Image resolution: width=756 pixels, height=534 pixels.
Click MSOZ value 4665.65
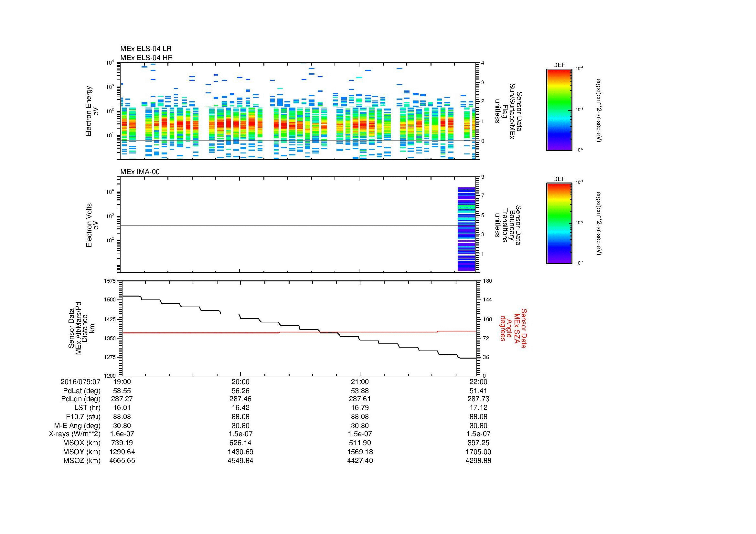pos(122,461)
